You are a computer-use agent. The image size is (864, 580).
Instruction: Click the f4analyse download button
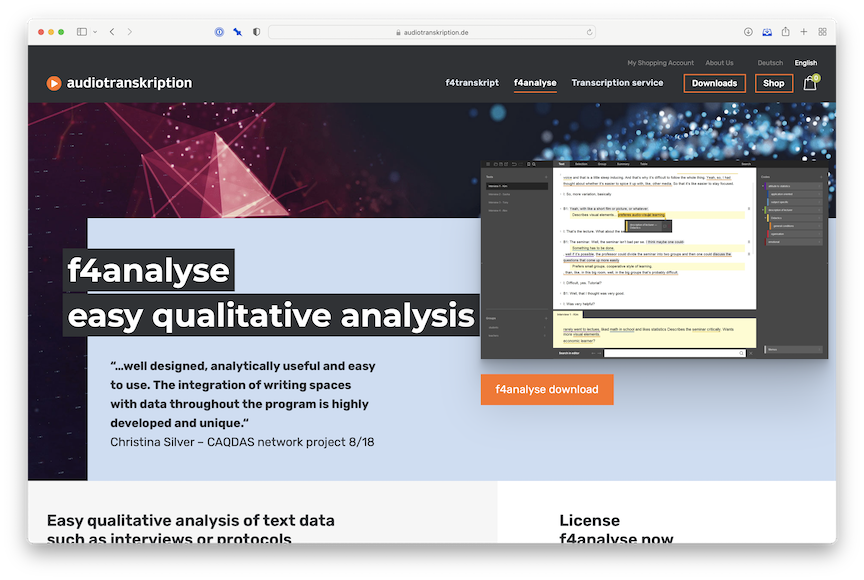pyautogui.click(x=547, y=389)
